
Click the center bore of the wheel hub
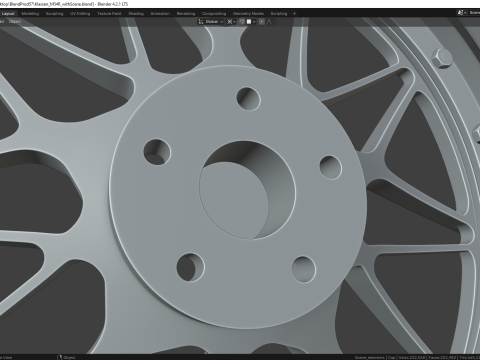point(247,190)
